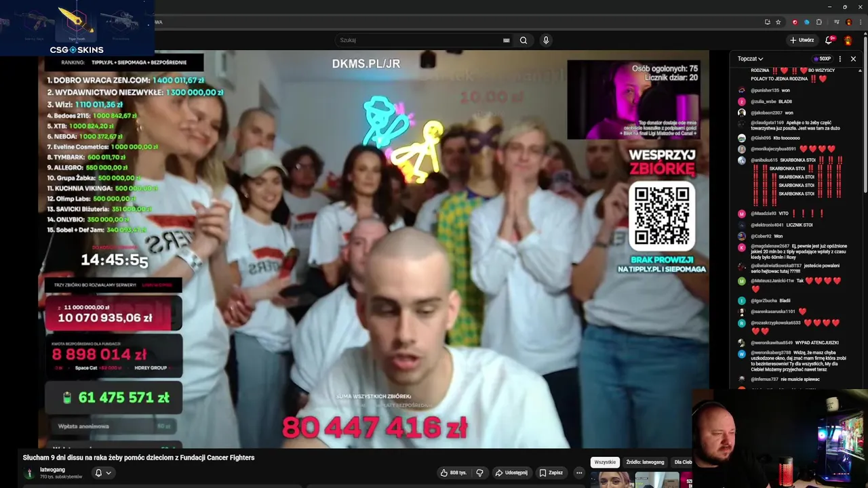Click @MateuszJanicki-t1w Tak message

tap(795, 285)
